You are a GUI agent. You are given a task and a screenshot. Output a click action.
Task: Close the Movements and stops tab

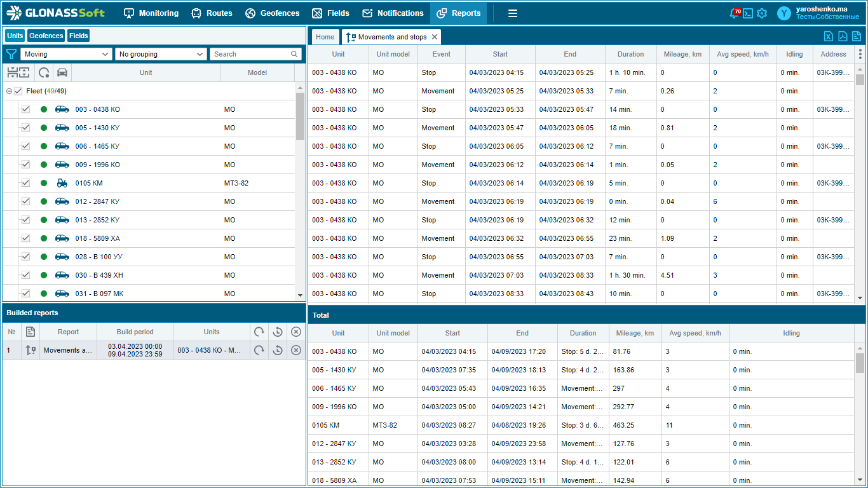(x=435, y=37)
